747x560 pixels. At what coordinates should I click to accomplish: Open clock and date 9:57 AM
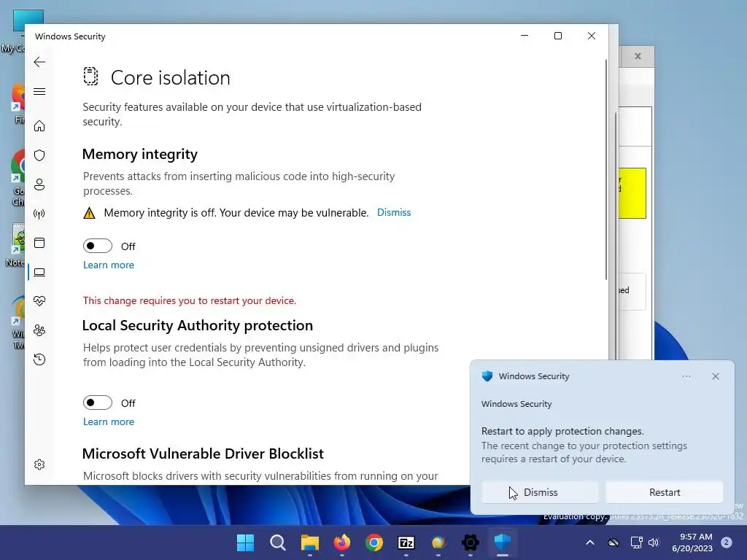pos(692,542)
